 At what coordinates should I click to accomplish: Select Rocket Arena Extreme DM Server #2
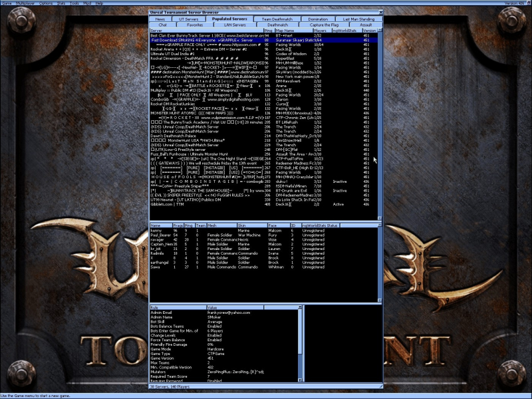point(263,49)
